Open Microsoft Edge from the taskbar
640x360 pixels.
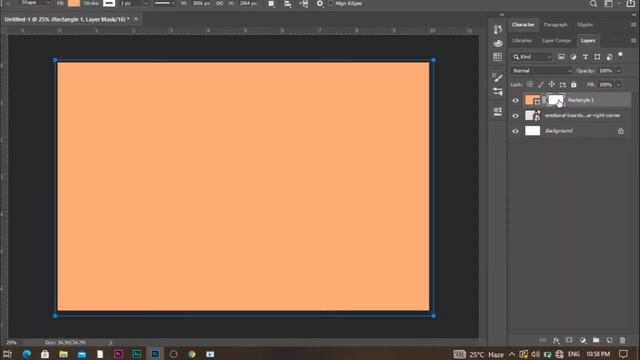coord(27,354)
